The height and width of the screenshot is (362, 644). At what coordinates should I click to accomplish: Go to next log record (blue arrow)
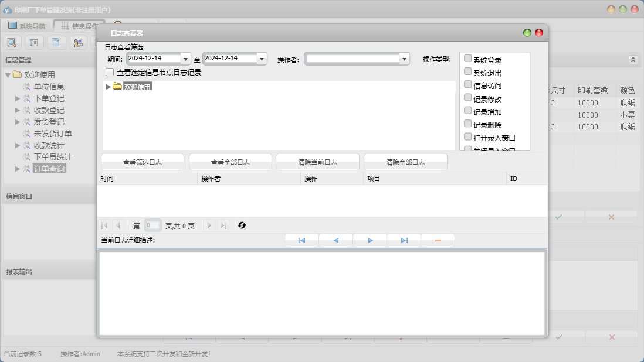[370, 240]
